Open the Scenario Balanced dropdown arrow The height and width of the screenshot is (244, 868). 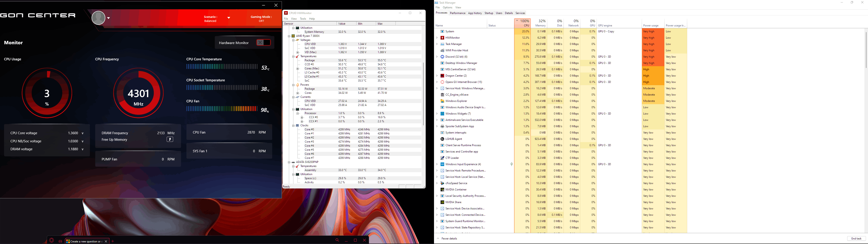pyautogui.click(x=229, y=18)
